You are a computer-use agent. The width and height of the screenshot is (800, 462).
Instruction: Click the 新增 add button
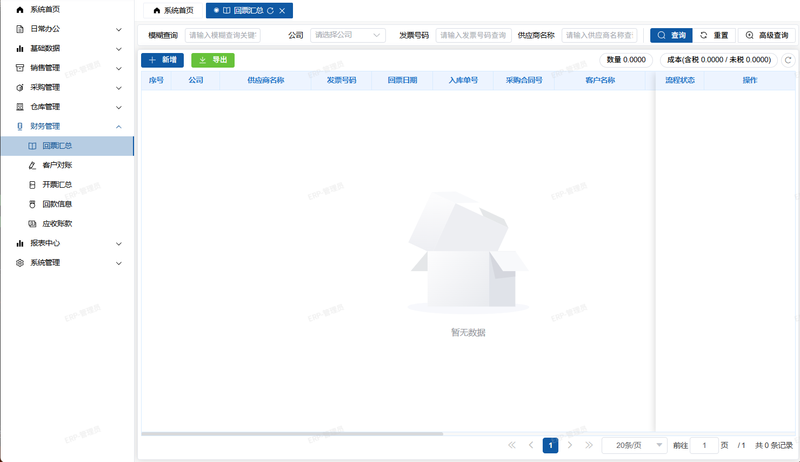[x=162, y=60]
